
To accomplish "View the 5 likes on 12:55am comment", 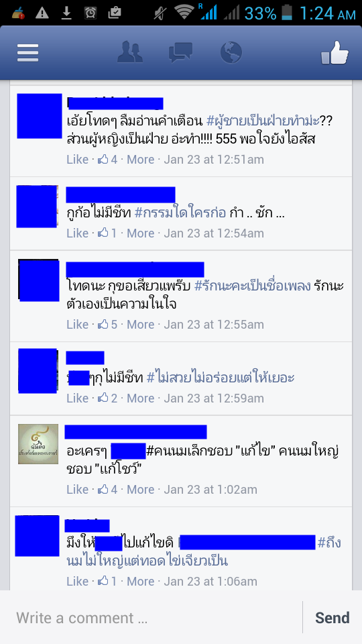I will 107,325.
